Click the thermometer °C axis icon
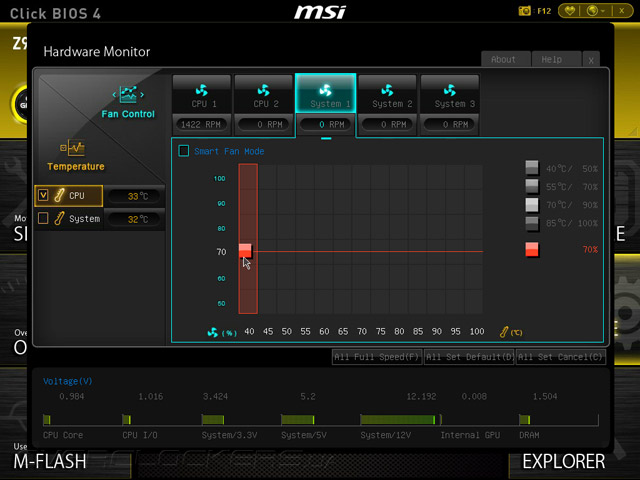 pos(504,332)
